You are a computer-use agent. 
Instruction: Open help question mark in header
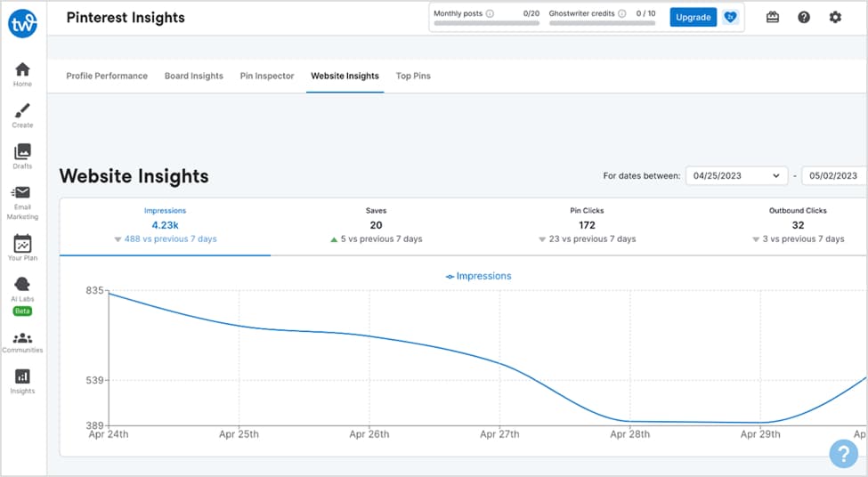pyautogui.click(x=804, y=17)
